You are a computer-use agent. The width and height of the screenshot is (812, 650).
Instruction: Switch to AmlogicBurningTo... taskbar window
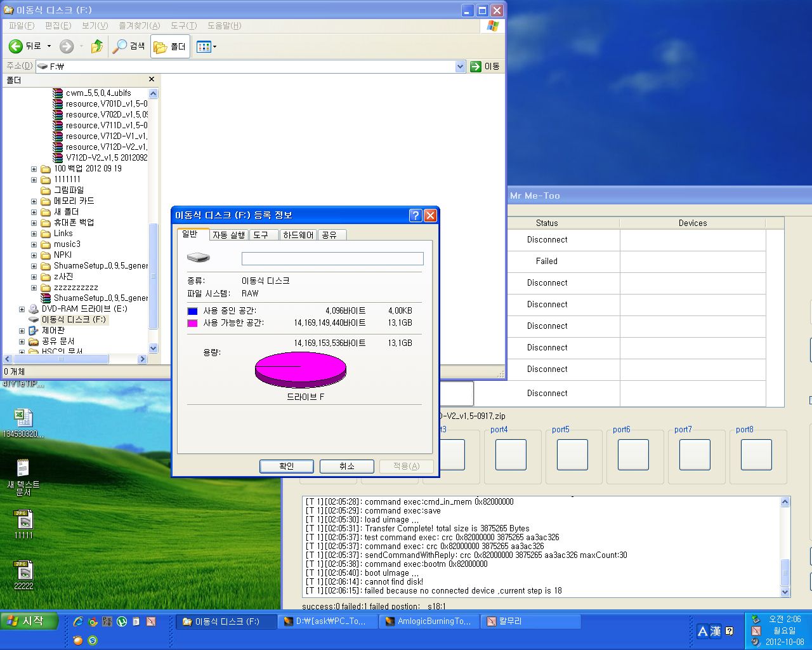tap(429, 621)
